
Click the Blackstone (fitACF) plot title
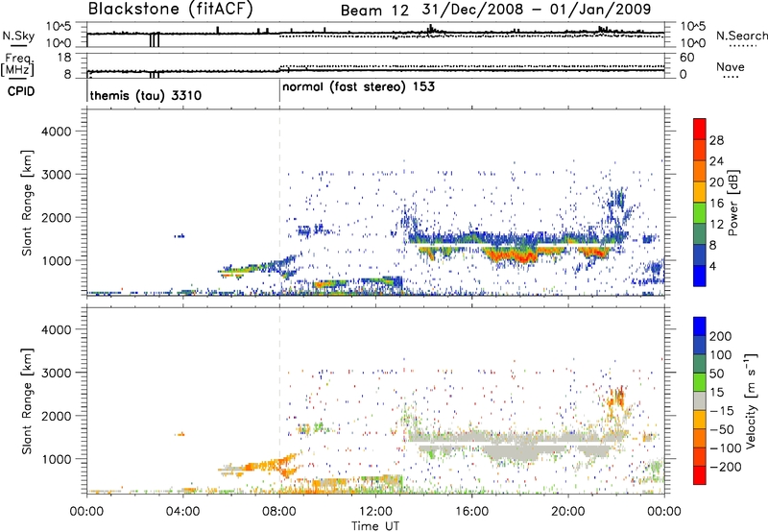coord(170,10)
